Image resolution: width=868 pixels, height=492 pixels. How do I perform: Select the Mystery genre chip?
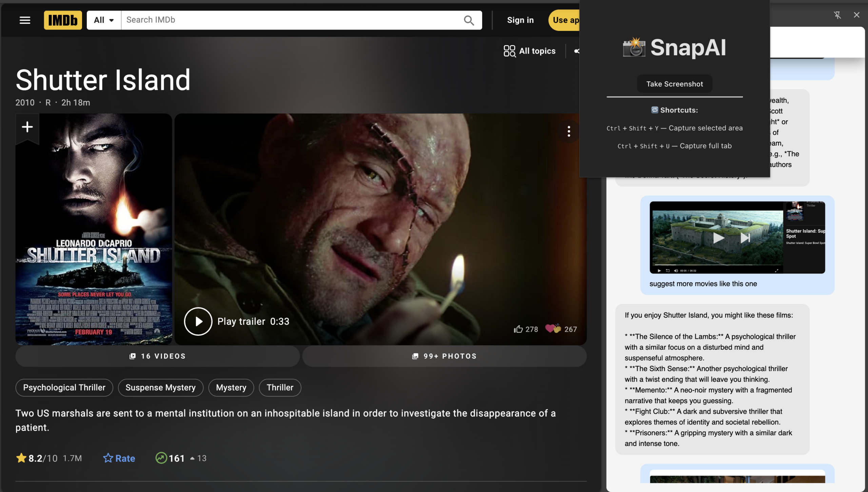(x=231, y=388)
